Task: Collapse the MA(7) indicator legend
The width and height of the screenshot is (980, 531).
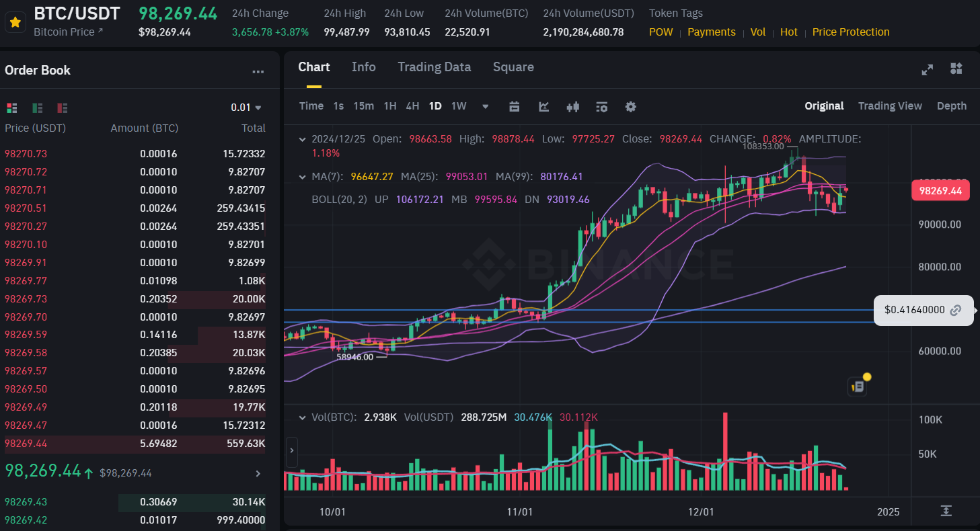Action: [303, 177]
